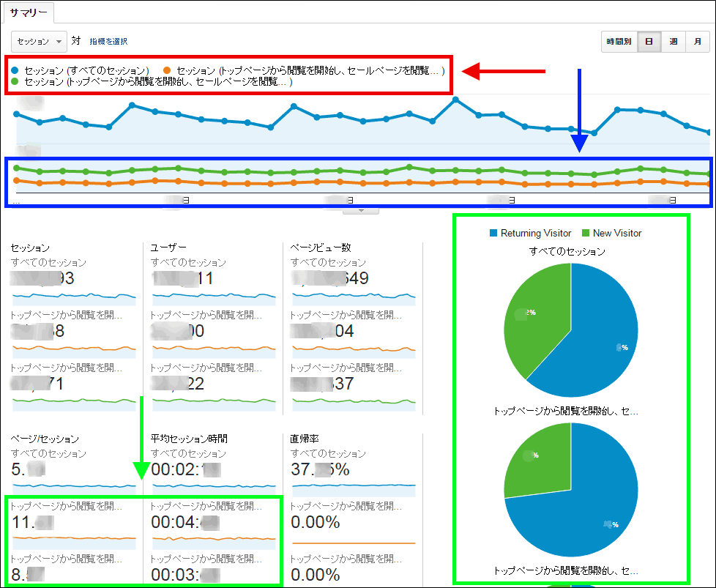716x588 pixels.
Task: Click the orange sparkline under 平均セッション時間
Action: (214, 543)
